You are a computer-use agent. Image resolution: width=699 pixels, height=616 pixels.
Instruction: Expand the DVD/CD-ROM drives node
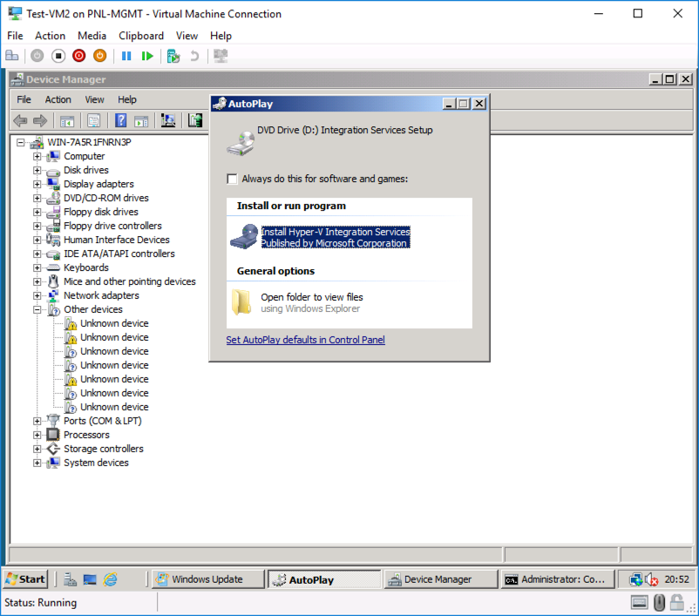37,198
